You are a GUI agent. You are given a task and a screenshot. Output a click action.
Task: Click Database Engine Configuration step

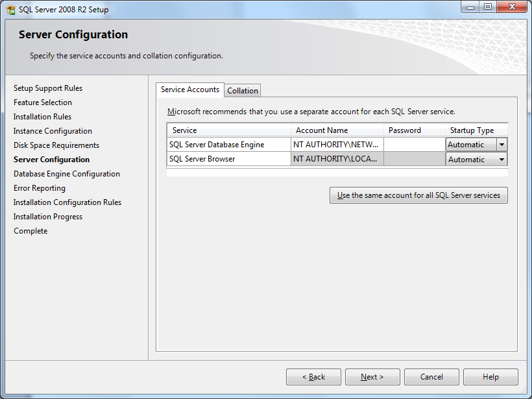[67, 174]
